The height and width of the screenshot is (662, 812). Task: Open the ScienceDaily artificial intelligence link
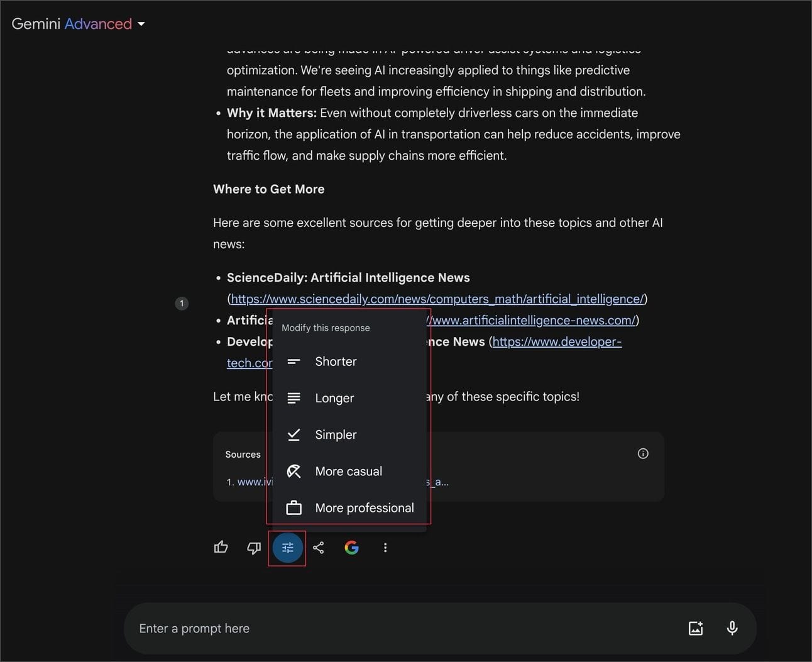437,299
